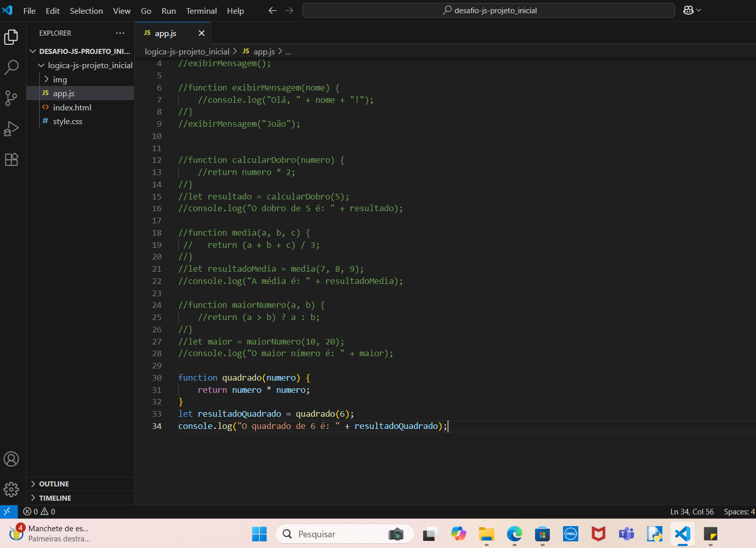
Task: Click the let resultadoQuadrado code line
Action: click(266, 414)
